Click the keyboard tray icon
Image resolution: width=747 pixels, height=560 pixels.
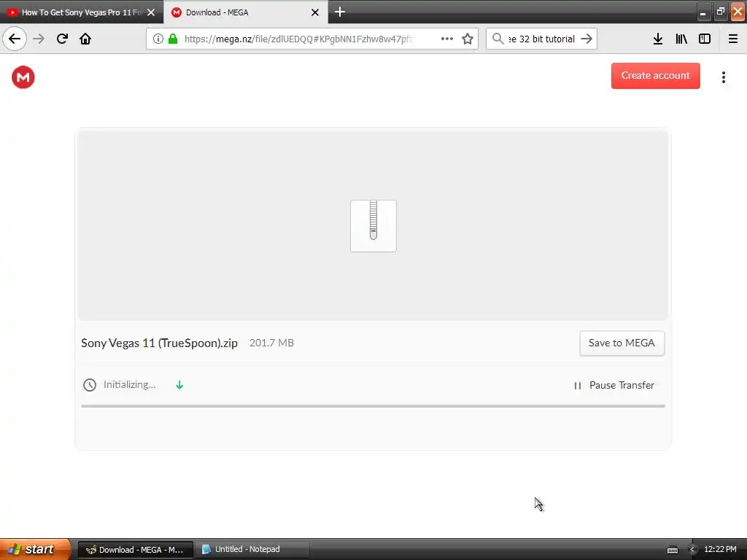coord(672,550)
